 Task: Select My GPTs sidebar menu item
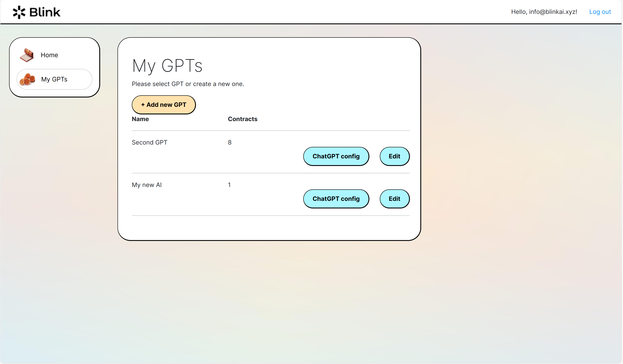(x=54, y=79)
